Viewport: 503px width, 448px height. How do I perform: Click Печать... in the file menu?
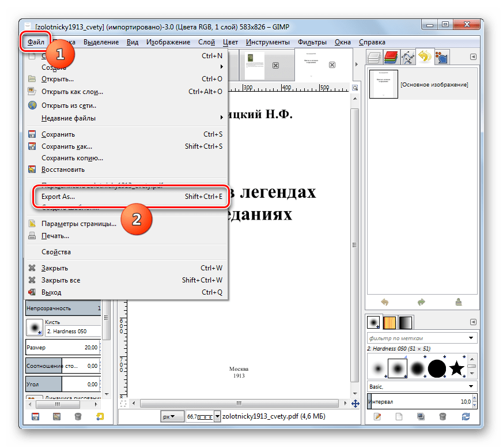[126, 236]
